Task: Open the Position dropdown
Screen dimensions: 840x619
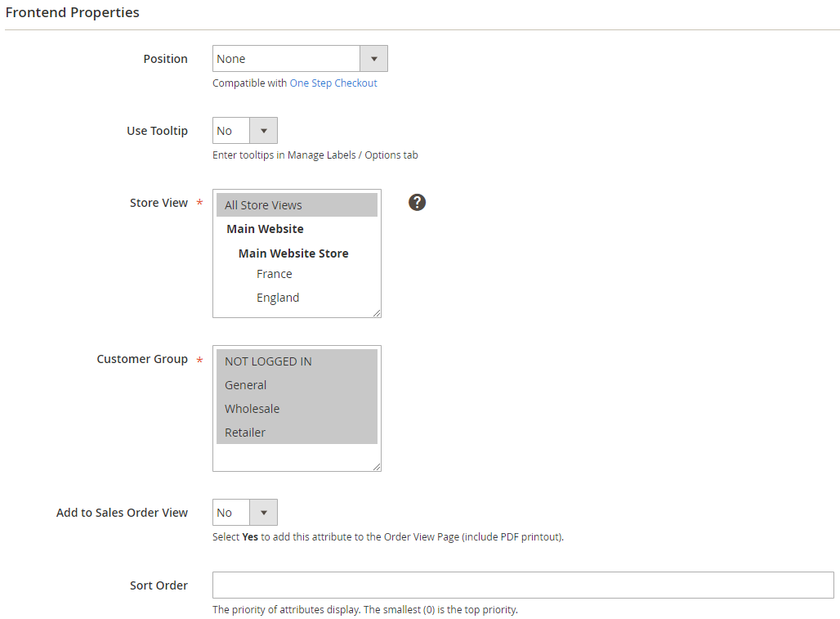Action: (x=288, y=59)
